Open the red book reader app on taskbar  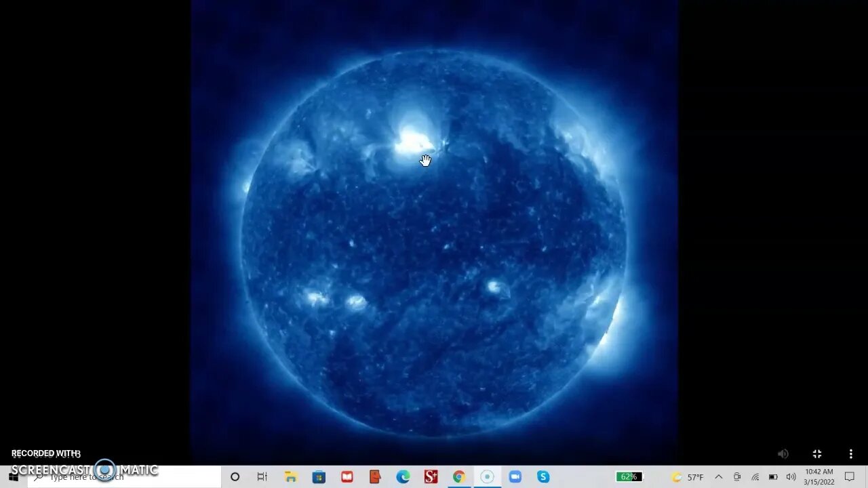347,477
